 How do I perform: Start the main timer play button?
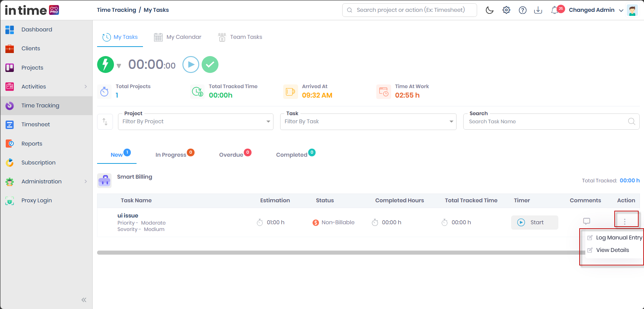(x=191, y=65)
